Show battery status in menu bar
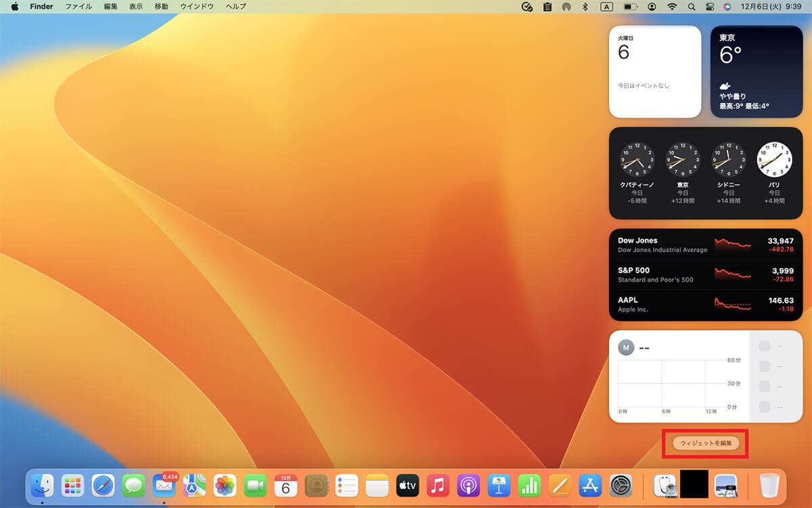The width and height of the screenshot is (812, 508). [631, 6]
